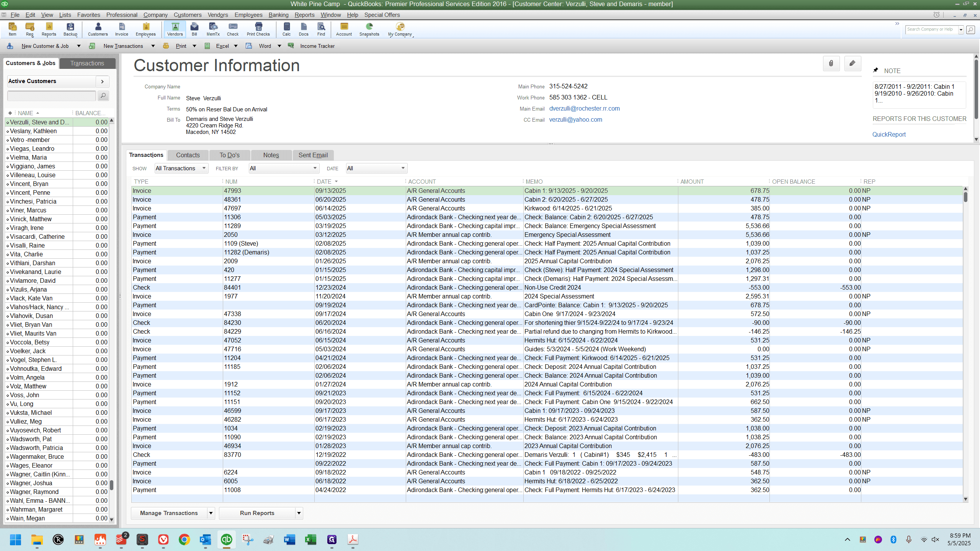Open QuickBooks from the taskbar

tap(226, 540)
